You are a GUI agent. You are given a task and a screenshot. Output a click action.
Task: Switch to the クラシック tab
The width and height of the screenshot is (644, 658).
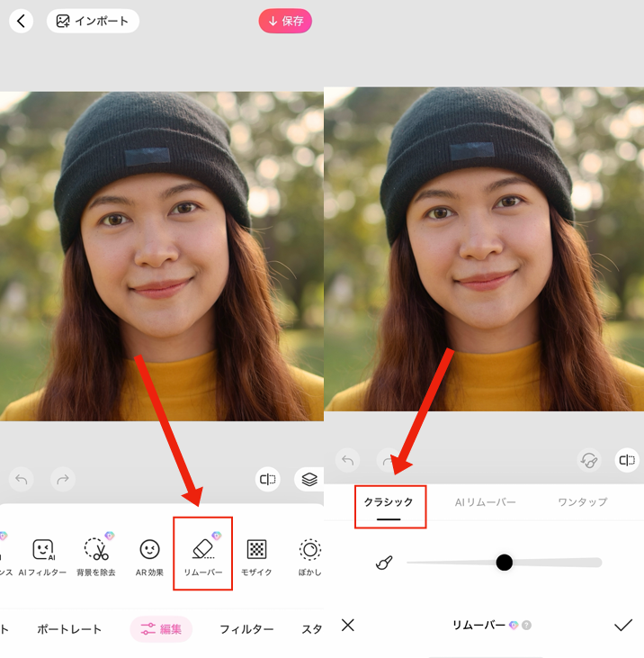(389, 502)
